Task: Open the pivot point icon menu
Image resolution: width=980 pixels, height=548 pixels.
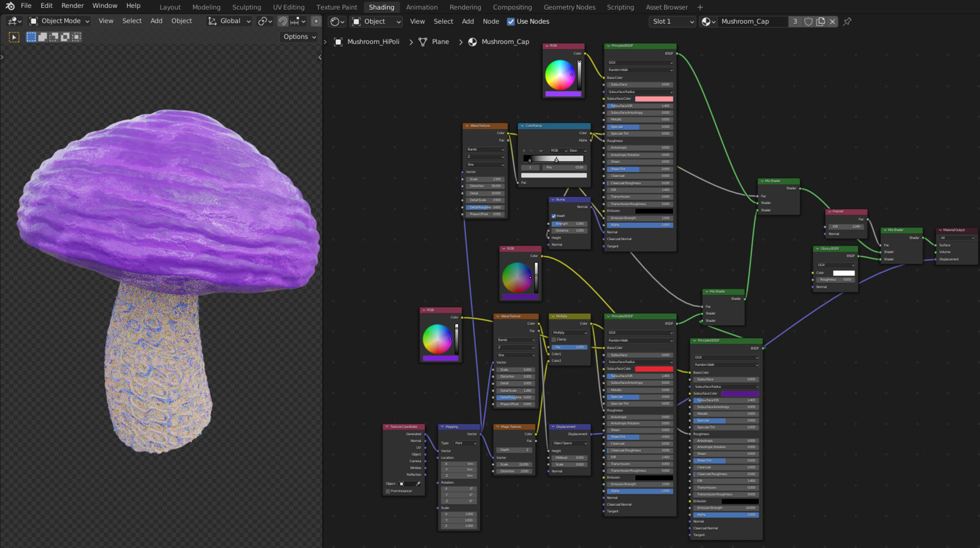Action: coord(265,21)
